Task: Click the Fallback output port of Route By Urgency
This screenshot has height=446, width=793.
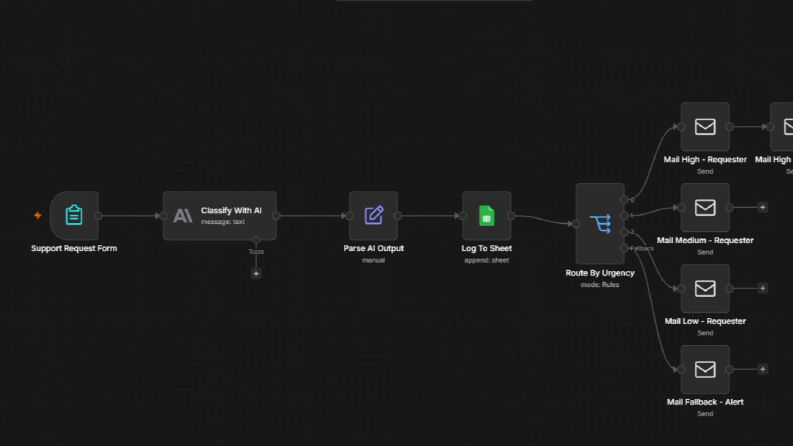Action: (625, 248)
